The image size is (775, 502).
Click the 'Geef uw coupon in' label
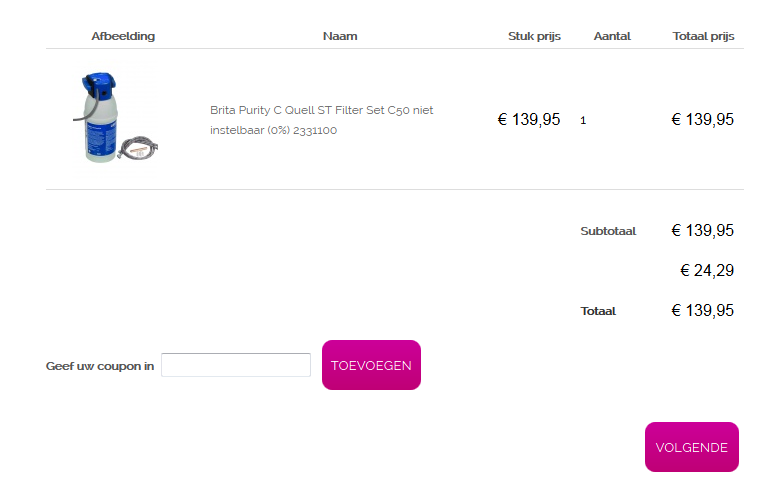pos(100,366)
